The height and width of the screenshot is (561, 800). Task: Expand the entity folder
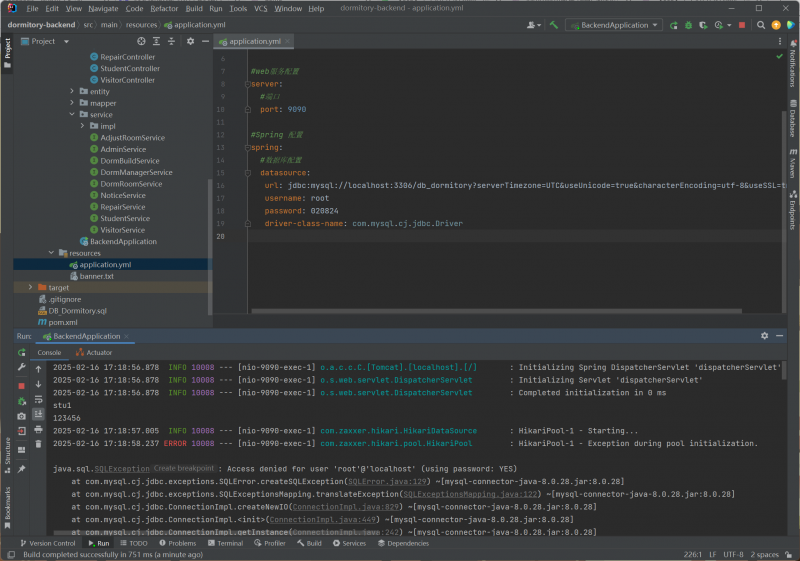pos(72,91)
